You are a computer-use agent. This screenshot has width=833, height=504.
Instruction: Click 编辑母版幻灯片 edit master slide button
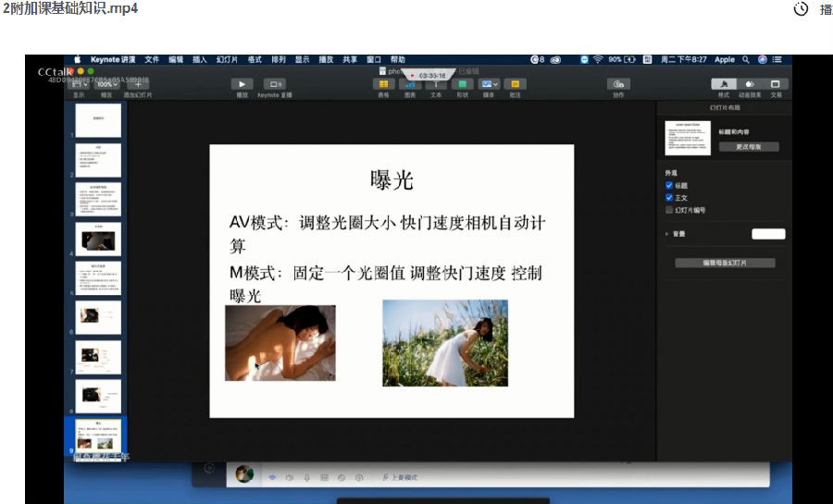[725, 263]
